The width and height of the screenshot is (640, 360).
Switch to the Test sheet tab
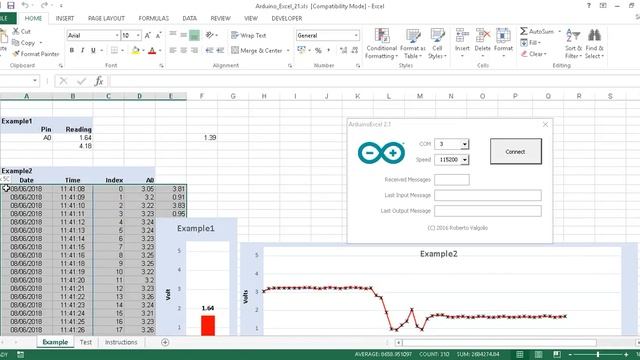86,342
